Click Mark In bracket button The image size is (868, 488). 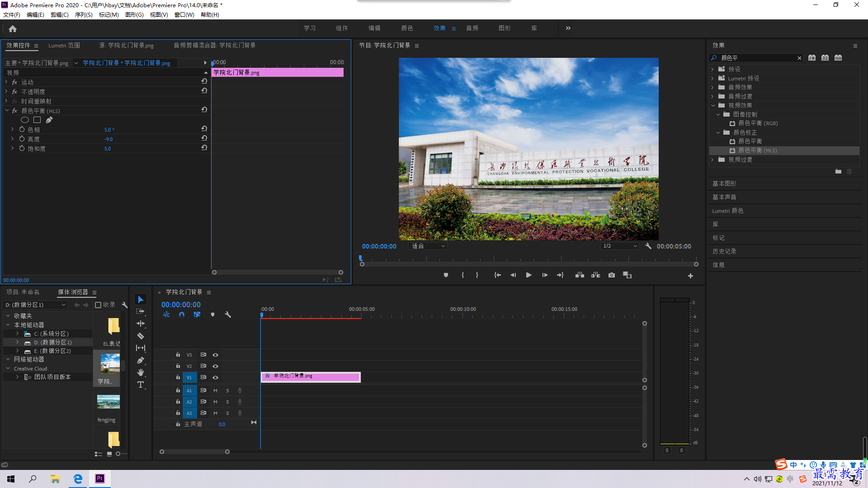coord(462,275)
